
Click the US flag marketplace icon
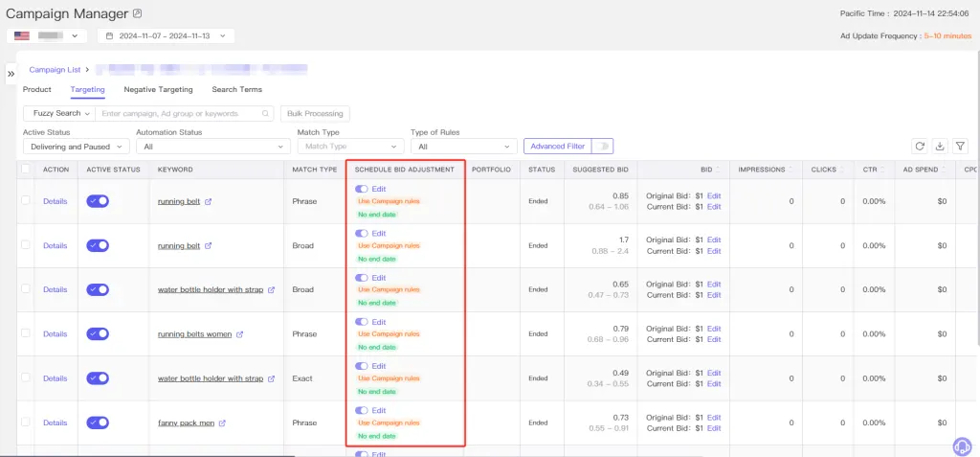point(22,36)
